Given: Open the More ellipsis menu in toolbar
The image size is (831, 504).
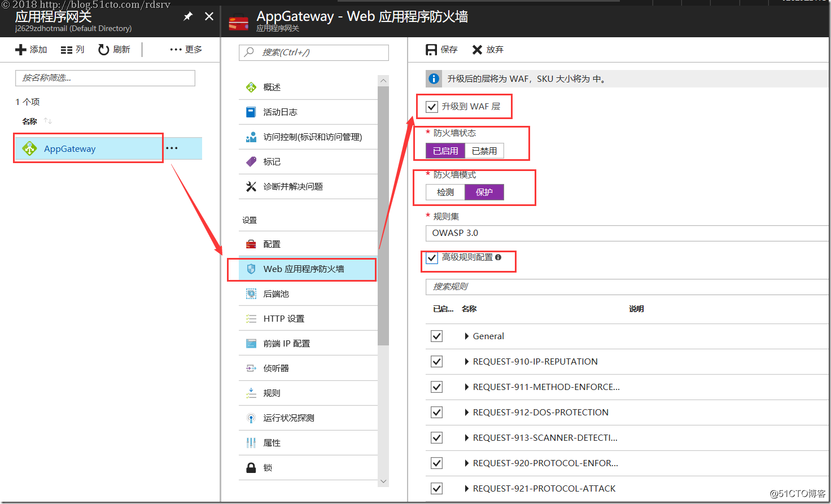Looking at the screenshot, I should (x=176, y=50).
